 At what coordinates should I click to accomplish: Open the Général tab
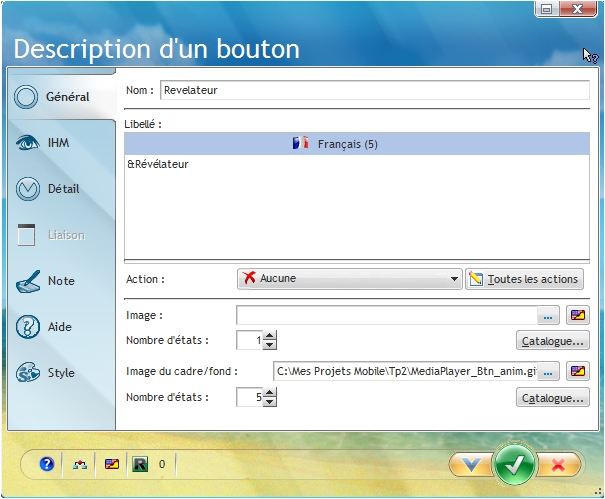click(62, 96)
